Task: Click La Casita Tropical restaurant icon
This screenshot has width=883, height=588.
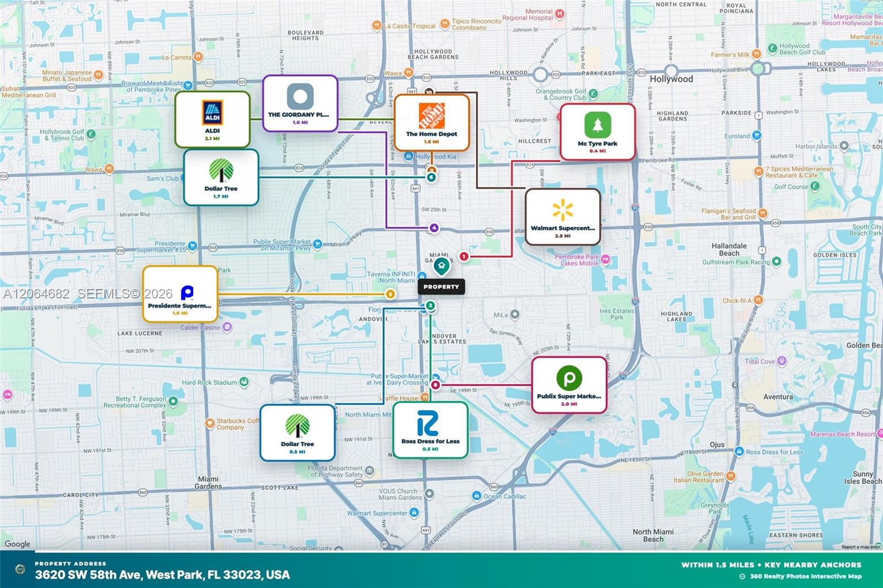Action: point(377,25)
